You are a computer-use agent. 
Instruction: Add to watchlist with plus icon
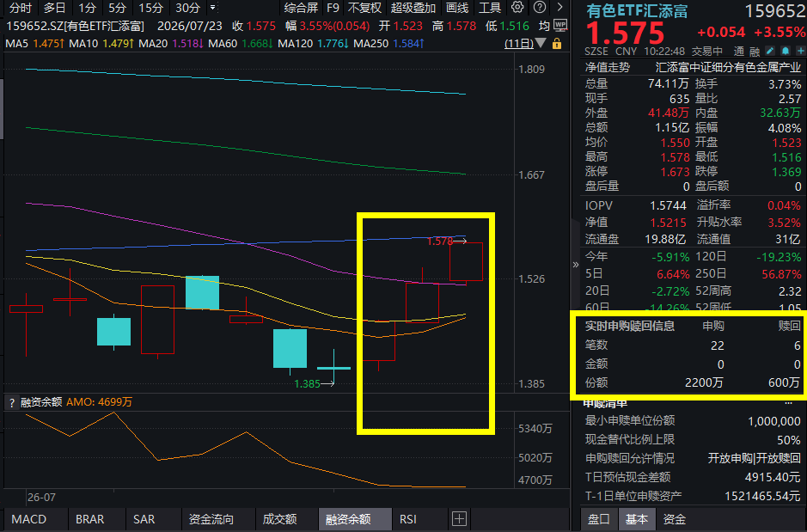(800, 51)
